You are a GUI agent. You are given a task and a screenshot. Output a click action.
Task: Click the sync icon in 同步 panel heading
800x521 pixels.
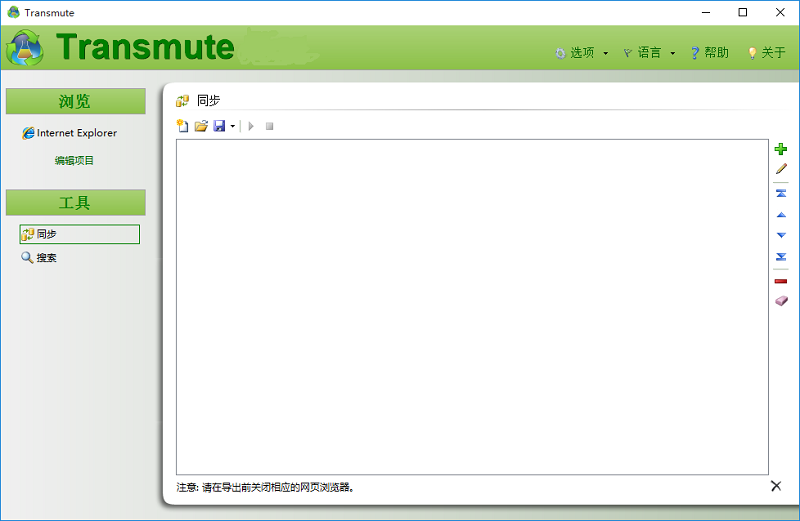tap(182, 101)
